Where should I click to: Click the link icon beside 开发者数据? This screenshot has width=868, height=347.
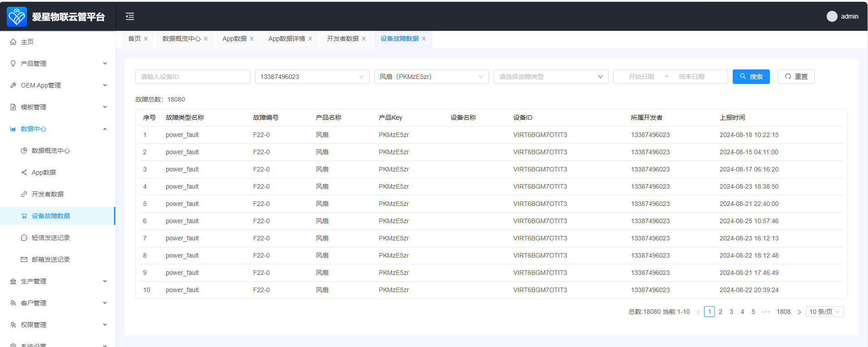[x=24, y=194]
